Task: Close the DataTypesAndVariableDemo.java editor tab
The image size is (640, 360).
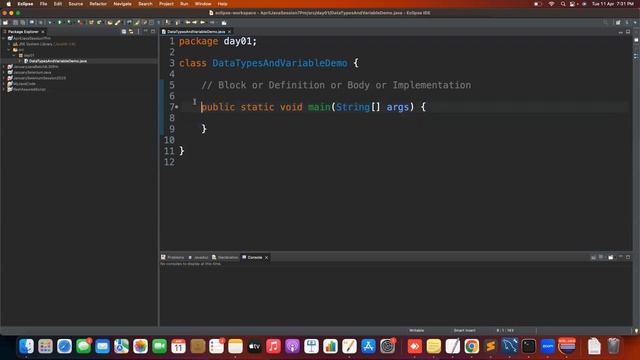Action: [229, 31]
